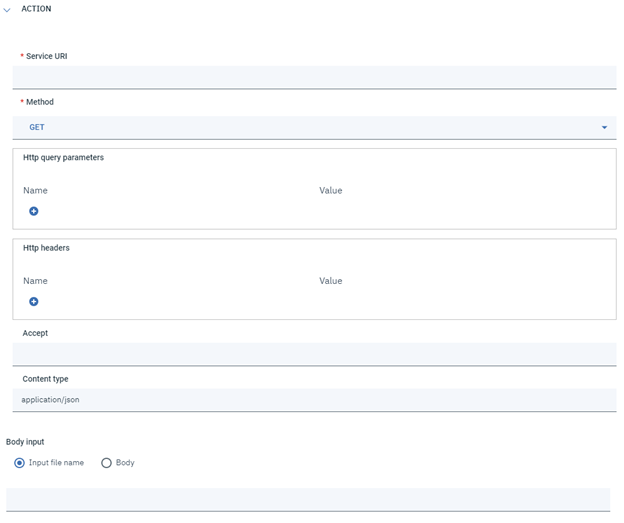The image size is (624, 523).
Task: Click the ACTION section header text
Action: pyautogui.click(x=36, y=9)
